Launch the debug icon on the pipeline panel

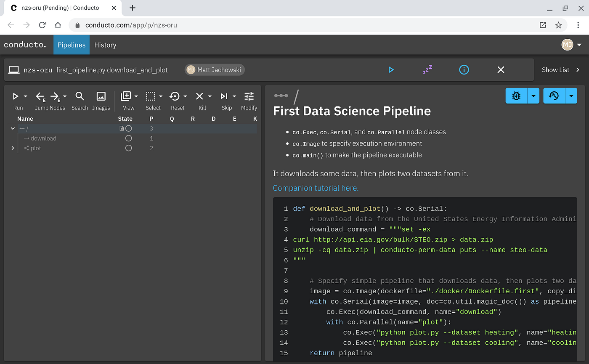coord(516,96)
